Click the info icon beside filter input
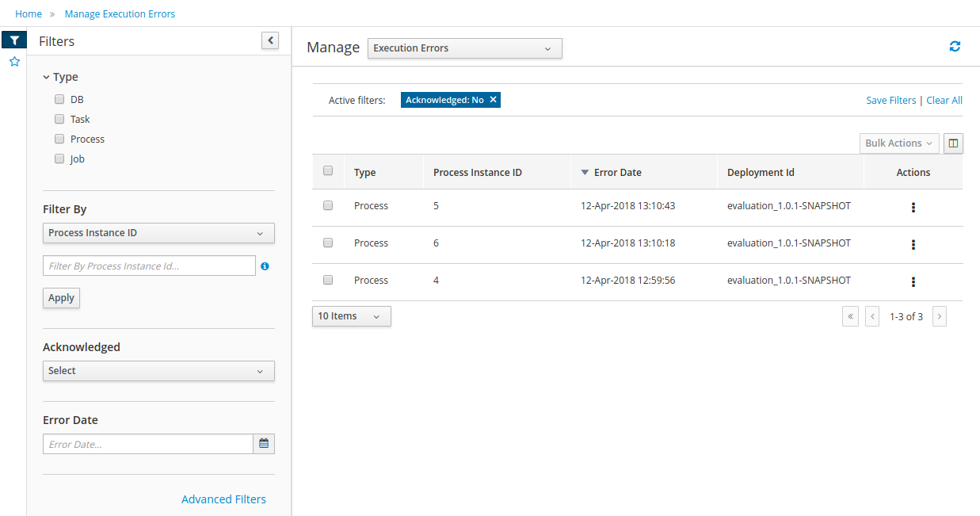 click(265, 266)
